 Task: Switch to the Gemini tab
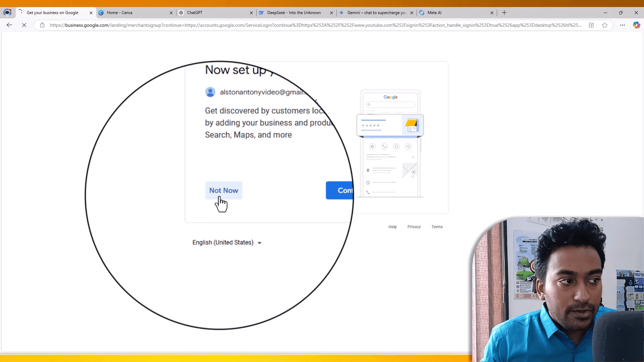pos(376,13)
